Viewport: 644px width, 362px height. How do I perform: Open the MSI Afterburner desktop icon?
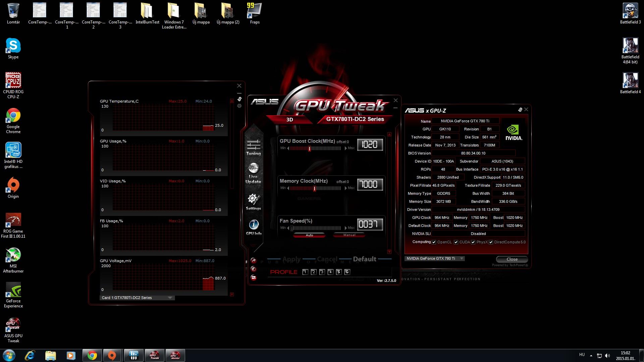point(13,260)
